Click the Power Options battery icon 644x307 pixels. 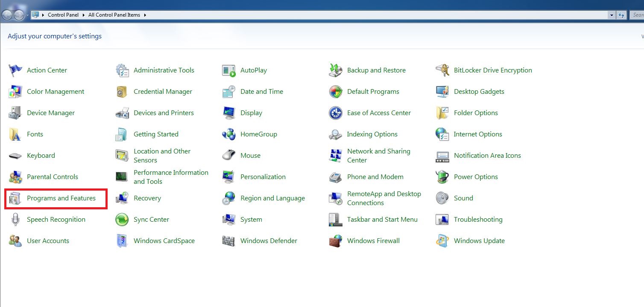coord(442,177)
